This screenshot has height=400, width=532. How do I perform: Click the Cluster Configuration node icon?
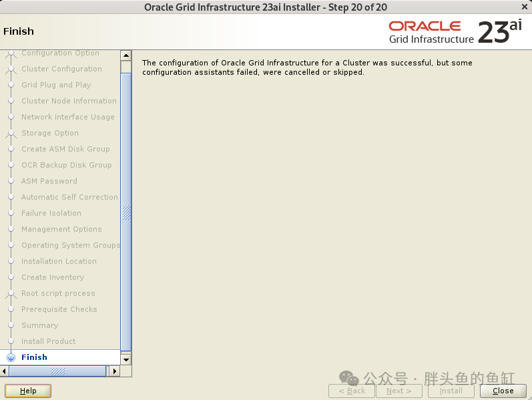pos(11,69)
